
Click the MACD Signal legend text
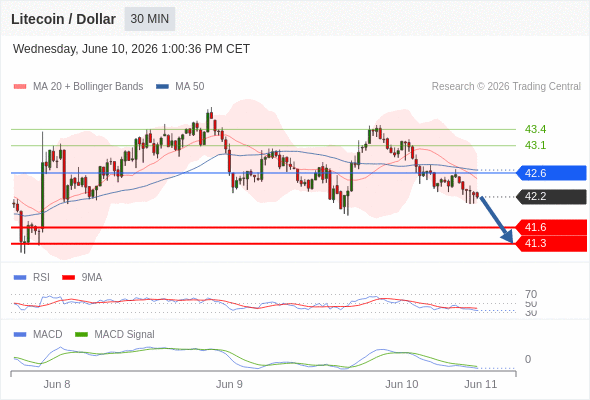pos(125,335)
